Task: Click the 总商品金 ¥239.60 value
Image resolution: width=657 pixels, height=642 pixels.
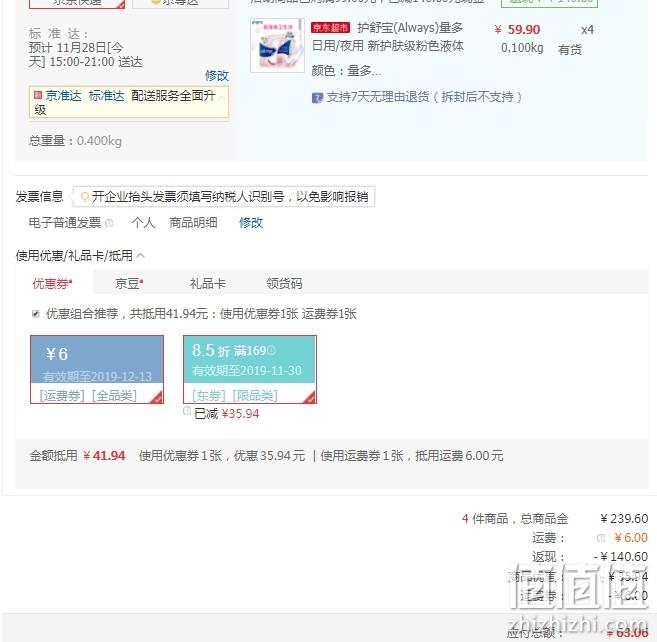Action: 624,519
